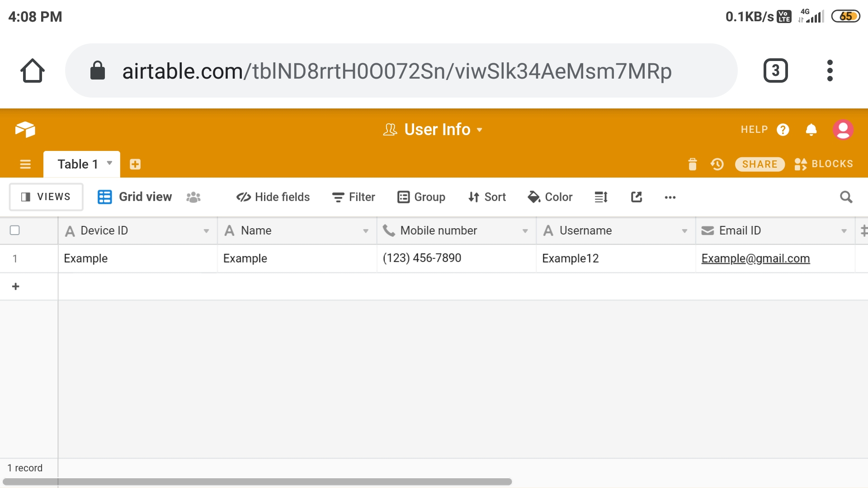Select row number 1
This screenshot has height=488, width=868.
[x=15, y=258]
